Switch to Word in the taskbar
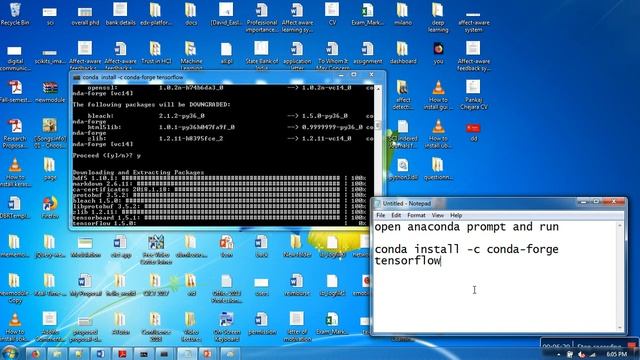Screen dimensions: 640x360 pyautogui.click(x=100, y=353)
